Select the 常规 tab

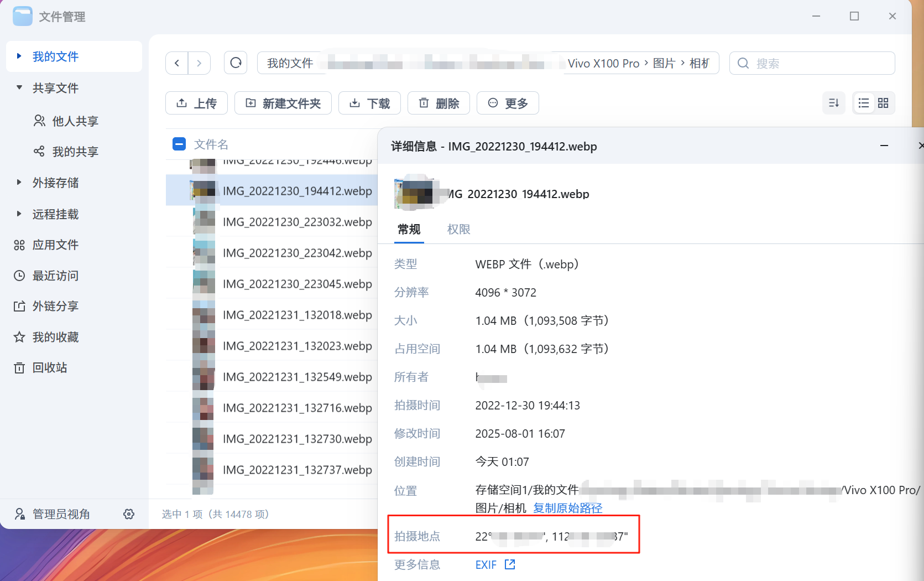(x=409, y=230)
